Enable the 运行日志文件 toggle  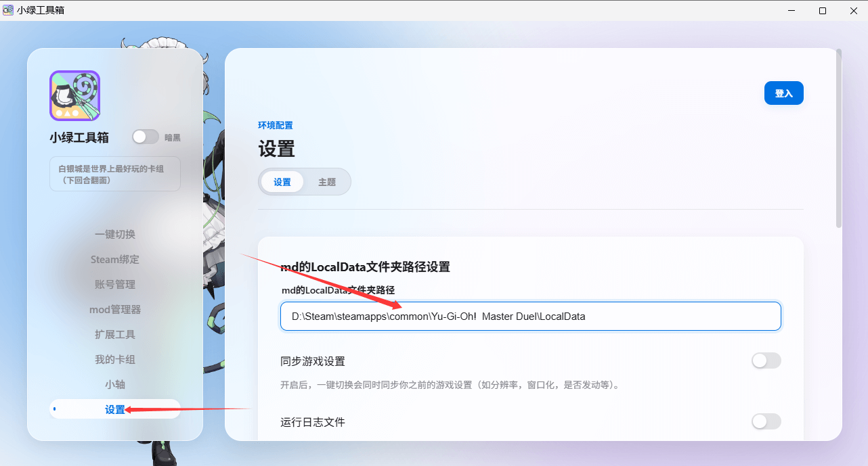click(766, 421)
